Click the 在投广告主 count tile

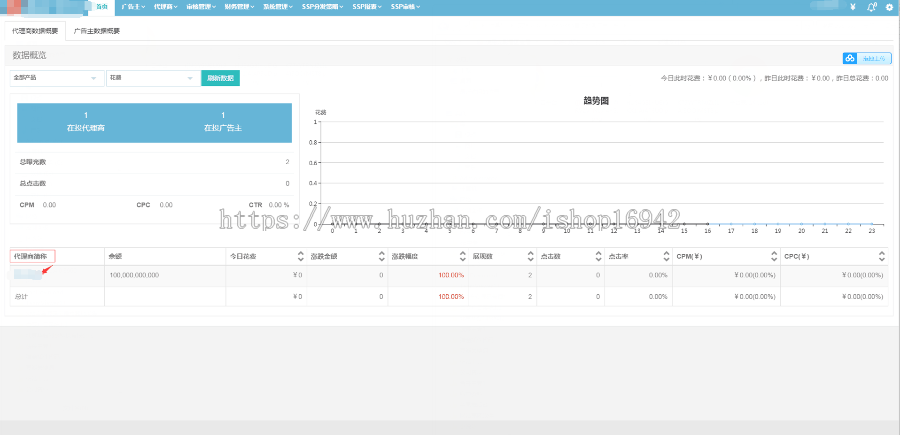(223, 122)
